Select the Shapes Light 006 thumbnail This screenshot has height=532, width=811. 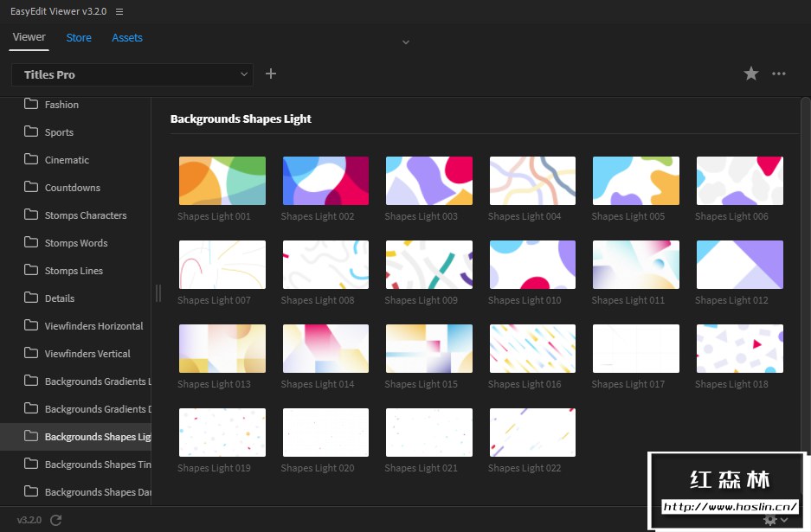point(740,181)
